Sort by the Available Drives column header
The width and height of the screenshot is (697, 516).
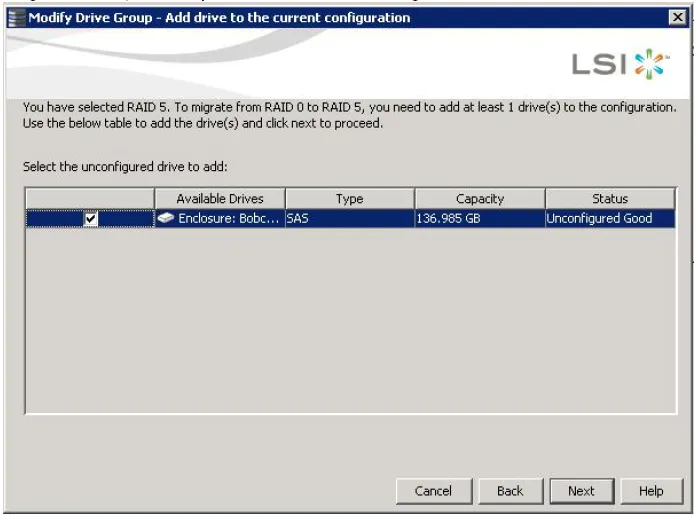(220, 199)
